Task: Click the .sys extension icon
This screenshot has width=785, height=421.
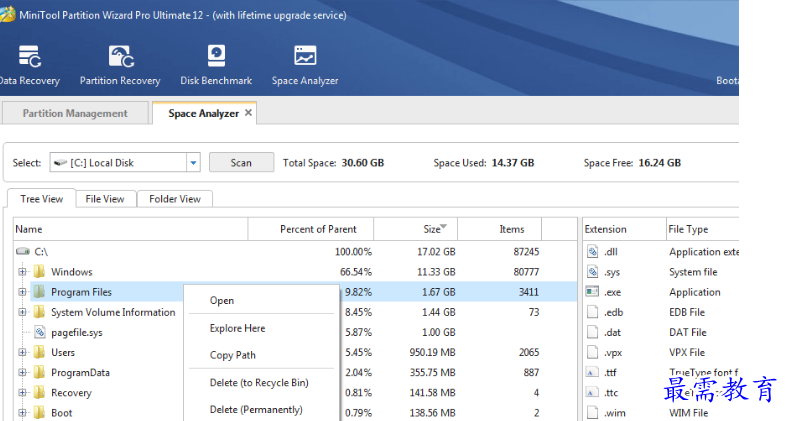Action: tap(593, 272)
